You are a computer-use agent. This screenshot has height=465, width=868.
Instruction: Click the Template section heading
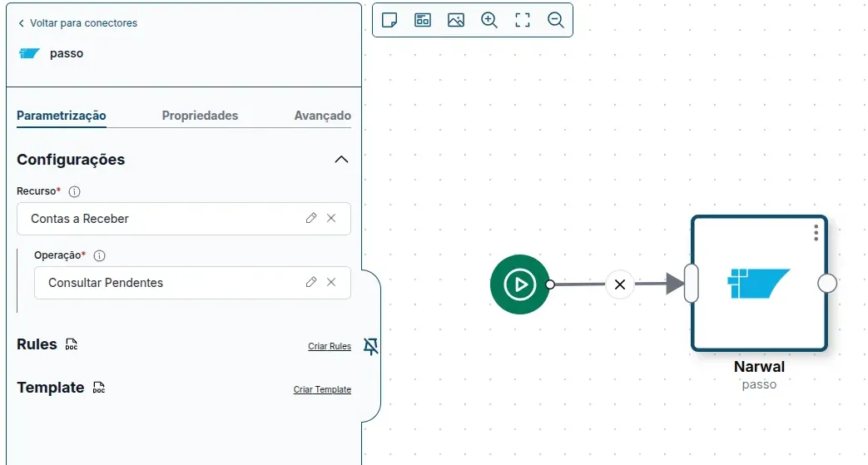[x=51, y=388]
